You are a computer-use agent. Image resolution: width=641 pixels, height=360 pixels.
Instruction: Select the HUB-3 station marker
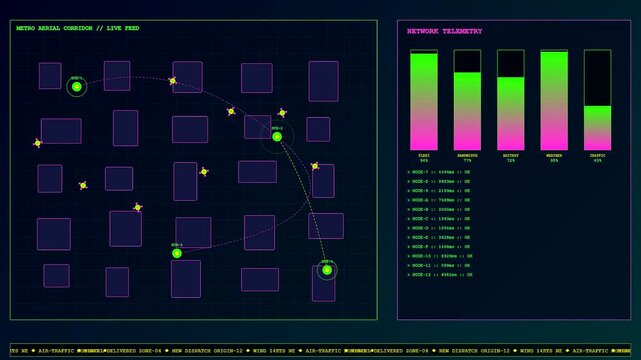[x=177, y=253]
